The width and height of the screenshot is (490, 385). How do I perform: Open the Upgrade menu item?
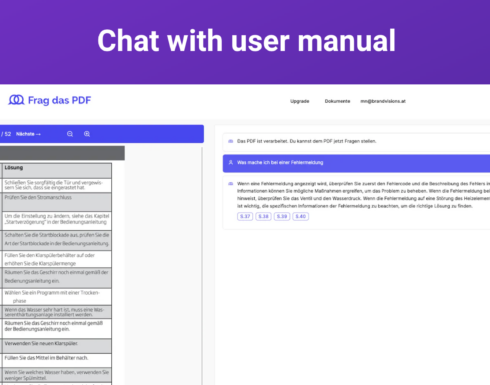coord(300,101)
